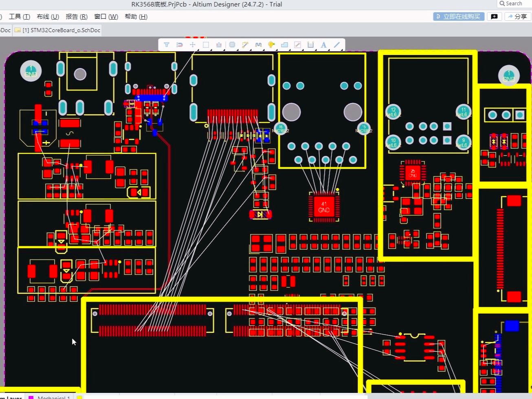532x399 pixels.
Task: Select the place line tool
Action: pyautogui.click(x=336, y=45)
